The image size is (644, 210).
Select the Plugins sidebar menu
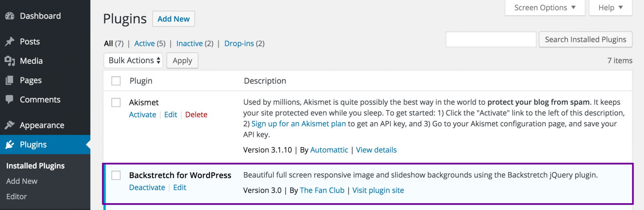45,144
